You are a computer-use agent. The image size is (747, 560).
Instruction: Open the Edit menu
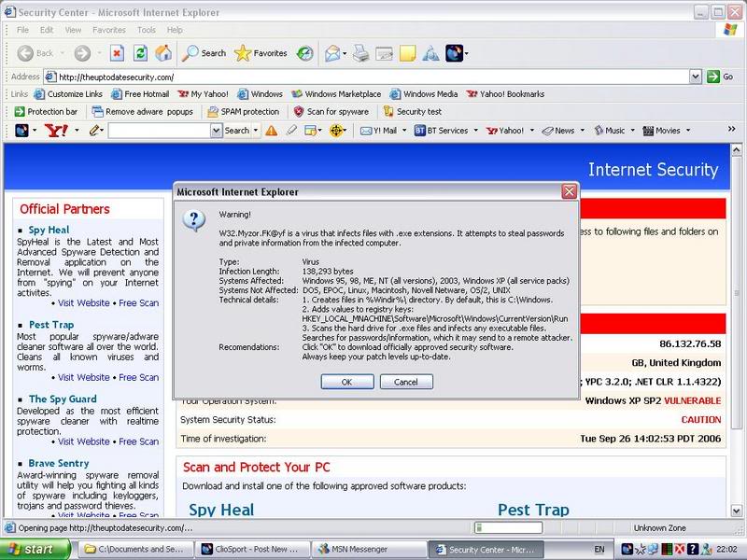pos(47,30)
